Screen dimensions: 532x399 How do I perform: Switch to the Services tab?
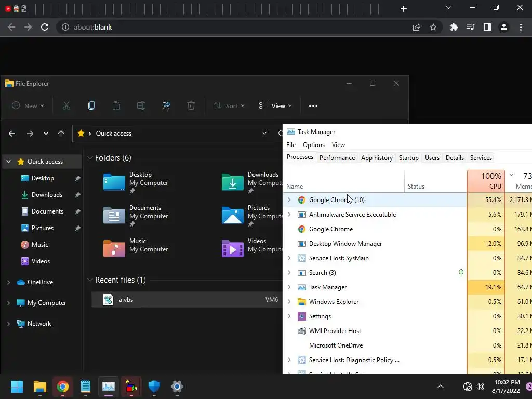[x=481, y=158]
